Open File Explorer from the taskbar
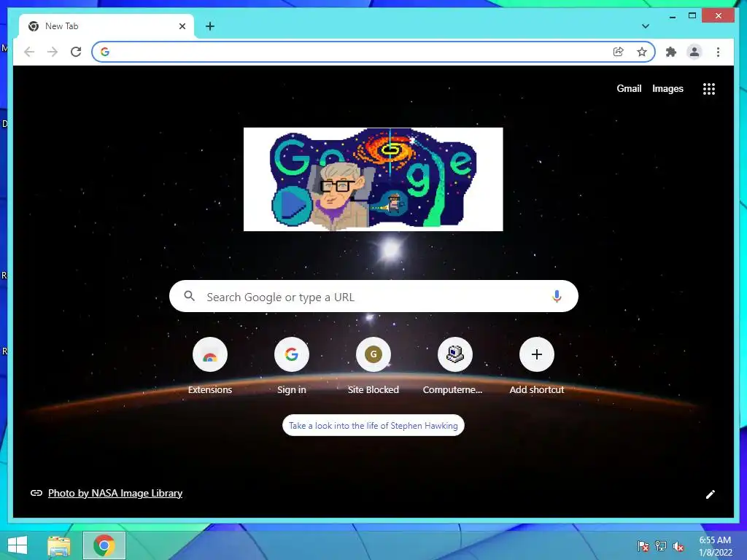 coord(59,545)
